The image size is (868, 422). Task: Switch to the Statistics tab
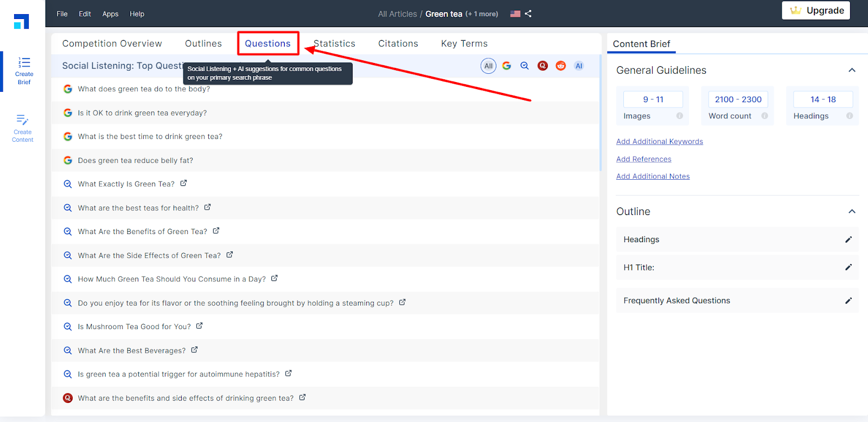(334, 43)
